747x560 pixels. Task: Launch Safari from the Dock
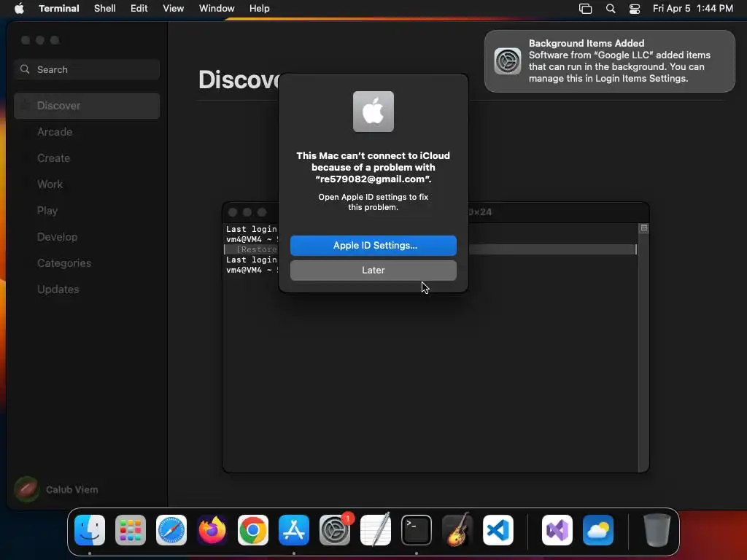[x=171, y=530]
